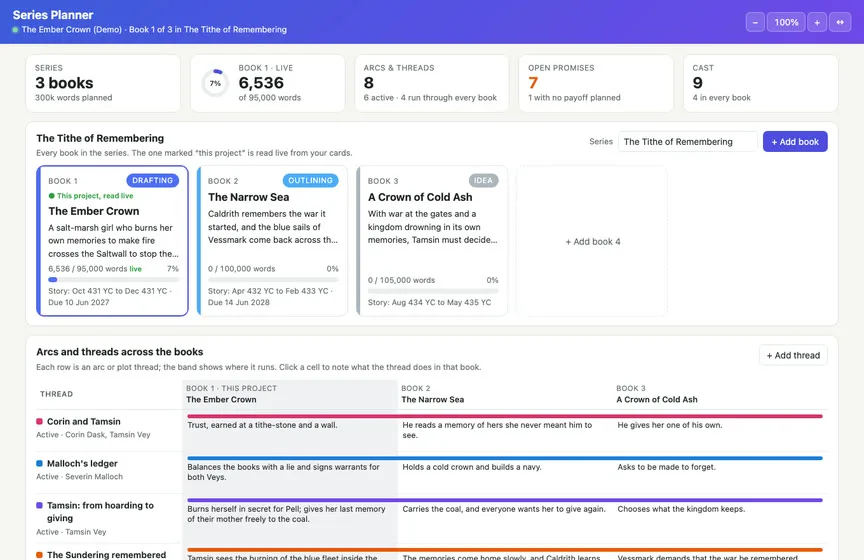Click Book 3 A Crown of Cold Ash header
The image size is (864, 560).
pyautogui.click(x=720, y=394)
